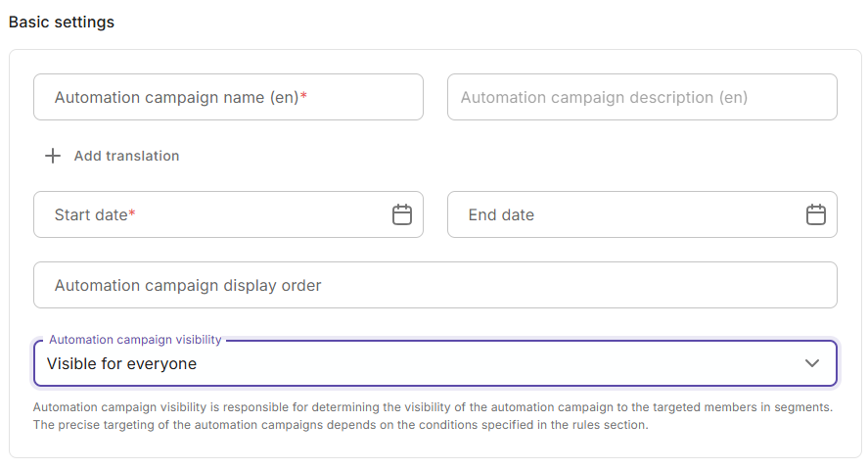Screen dimensions: 868x469
Task: Click the red asterisk on campaign name
Action: click(x=303, y=98)
